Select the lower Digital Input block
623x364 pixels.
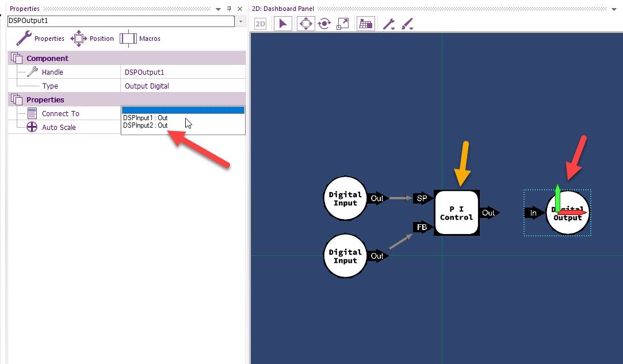(x=345, y=256)
